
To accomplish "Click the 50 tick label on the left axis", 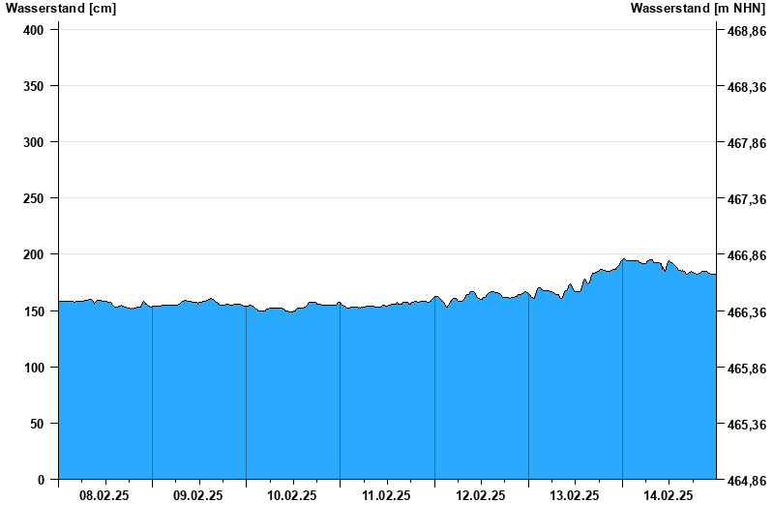I will click(x=39, y=424).
